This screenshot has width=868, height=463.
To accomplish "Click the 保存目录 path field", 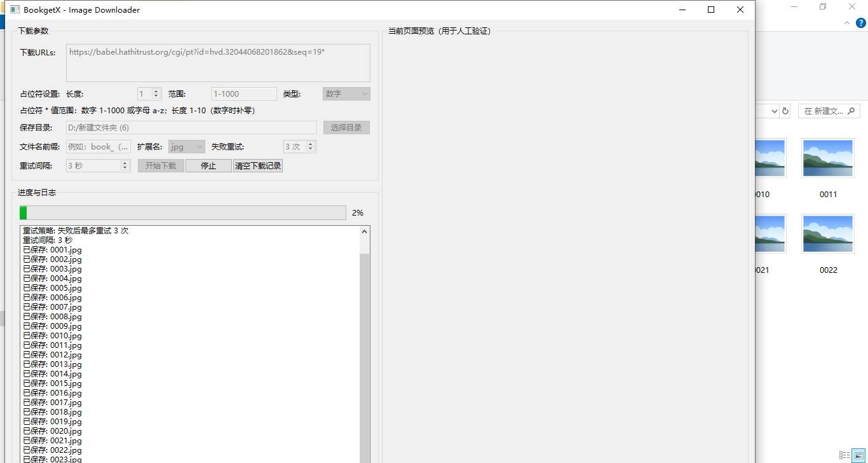I will tap(191, 127).
